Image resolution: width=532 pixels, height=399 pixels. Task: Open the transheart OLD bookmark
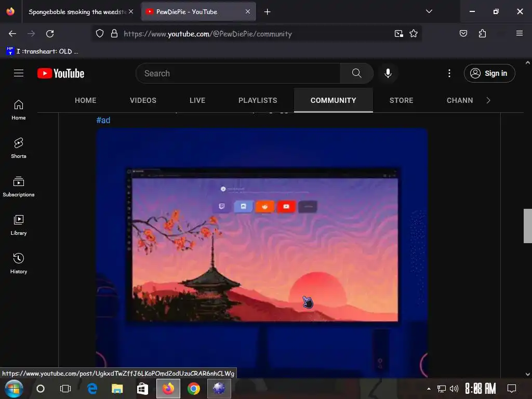[42, 51]
